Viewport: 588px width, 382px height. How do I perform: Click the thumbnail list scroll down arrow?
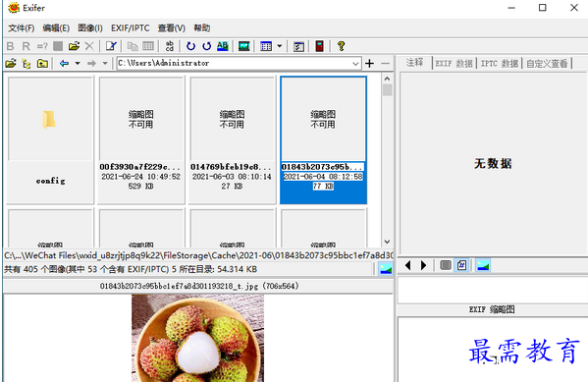click(388, 242)
